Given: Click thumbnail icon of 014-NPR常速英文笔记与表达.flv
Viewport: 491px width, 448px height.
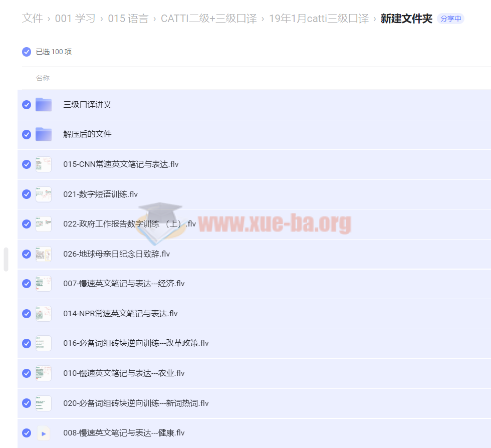Looking at the screenshot, I should [x=44, y=314].
